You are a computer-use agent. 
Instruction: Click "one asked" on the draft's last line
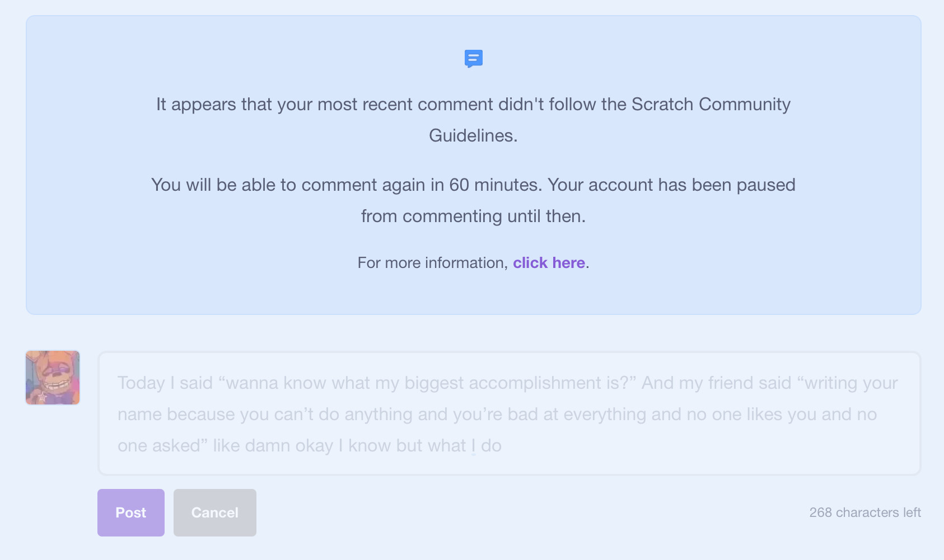(160, 446)
